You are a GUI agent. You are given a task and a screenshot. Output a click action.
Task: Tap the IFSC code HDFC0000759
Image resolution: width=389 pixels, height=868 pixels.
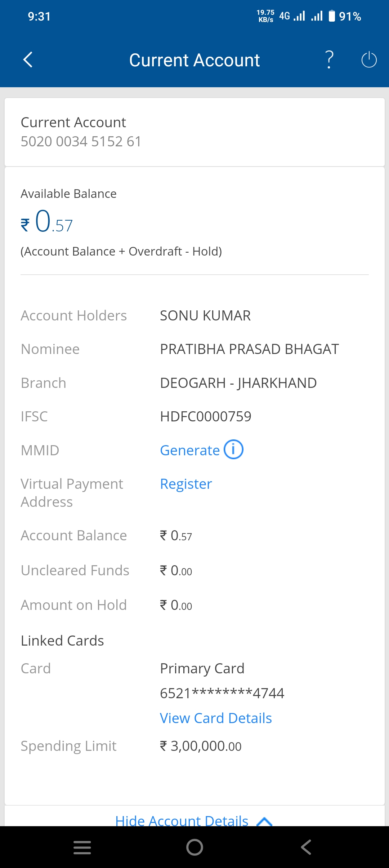(x=206, y=416)
